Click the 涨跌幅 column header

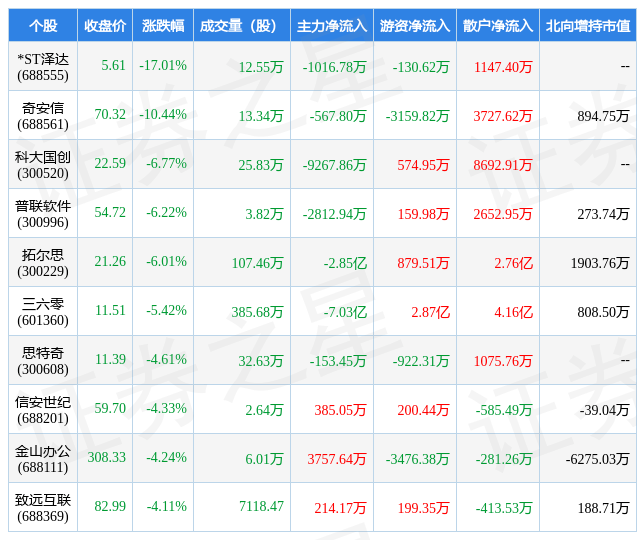point(163,26)
